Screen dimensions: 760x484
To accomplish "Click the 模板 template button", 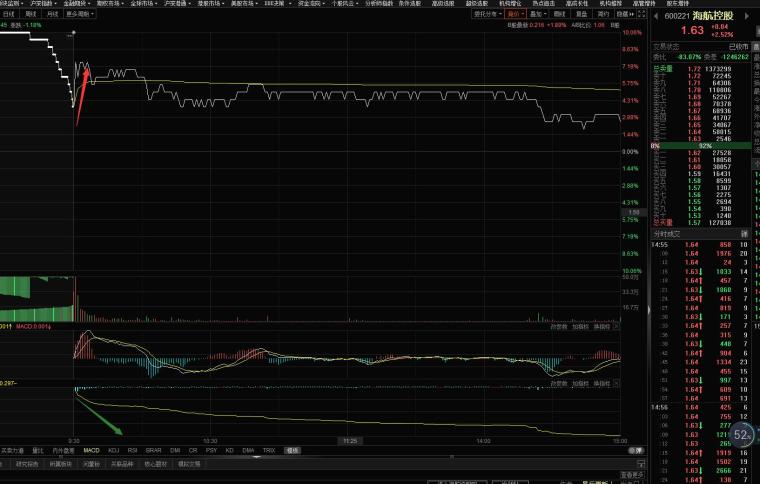I will point(292,451).
